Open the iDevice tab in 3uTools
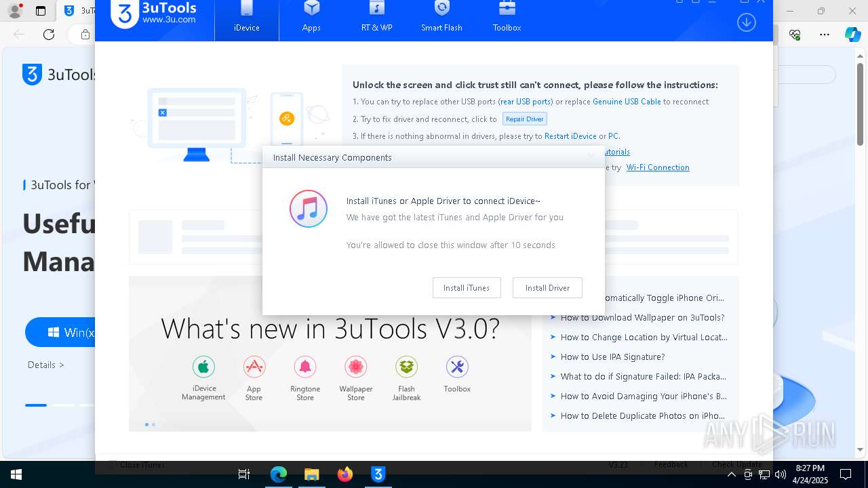Viewport: 868px width, 488px height. tap(247, 20)
